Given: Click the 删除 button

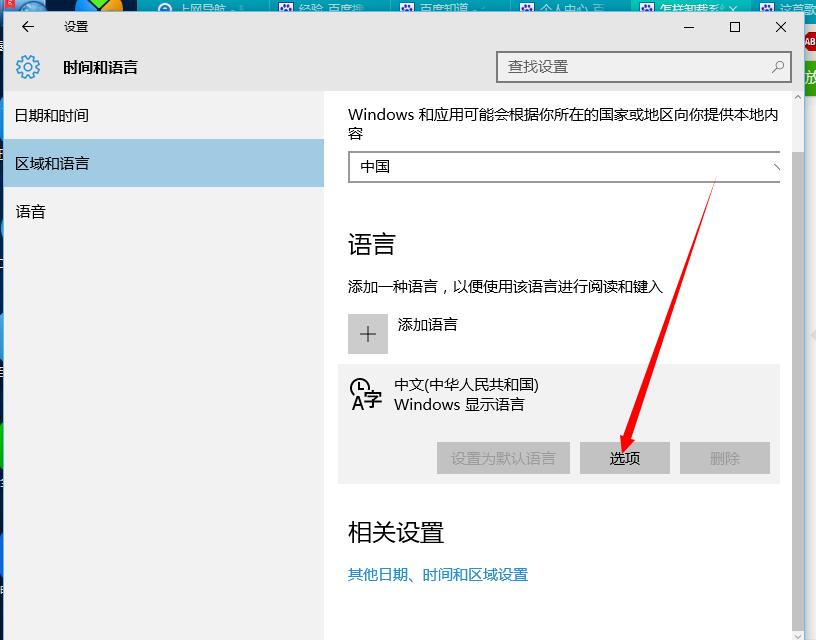Looking at the screenshot, I should pyautogui.click(x=724, y=458).
